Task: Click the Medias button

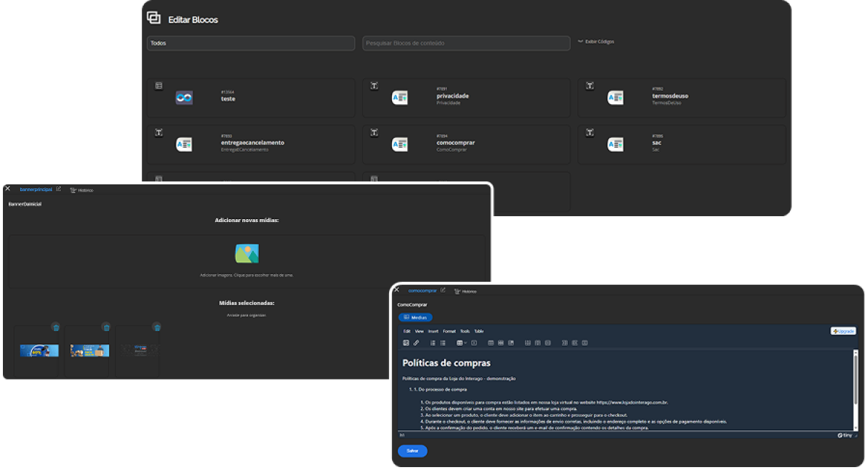Action: point(415,317)
